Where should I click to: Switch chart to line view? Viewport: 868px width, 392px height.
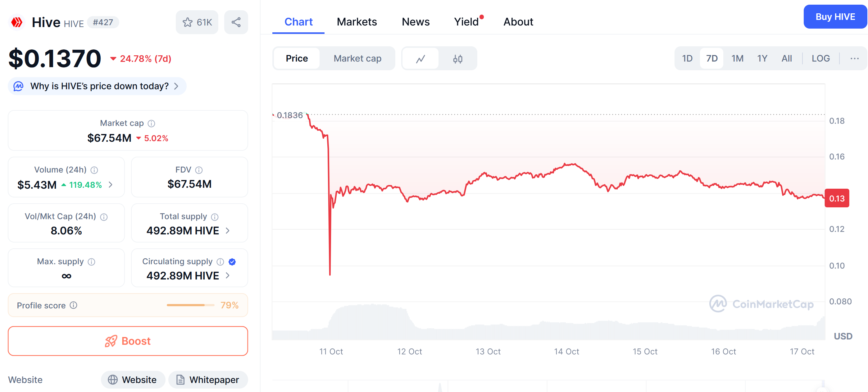coord(420,59)
